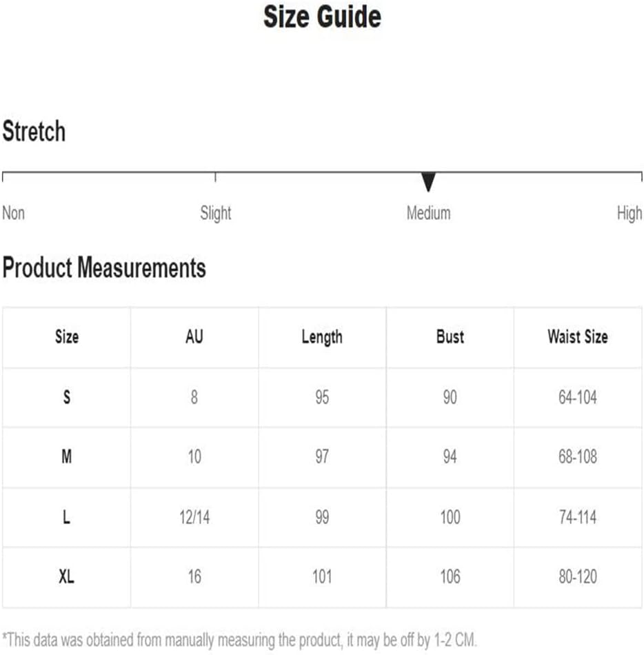Image resolution: width=644 pixels, height=655 pixels.
Task: Select the Slight stretch label
Action: [216, 214]
